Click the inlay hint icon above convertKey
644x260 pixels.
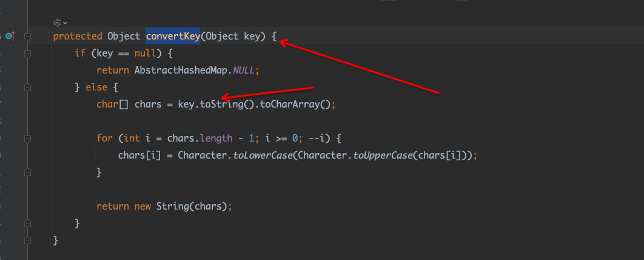[57, 22]
